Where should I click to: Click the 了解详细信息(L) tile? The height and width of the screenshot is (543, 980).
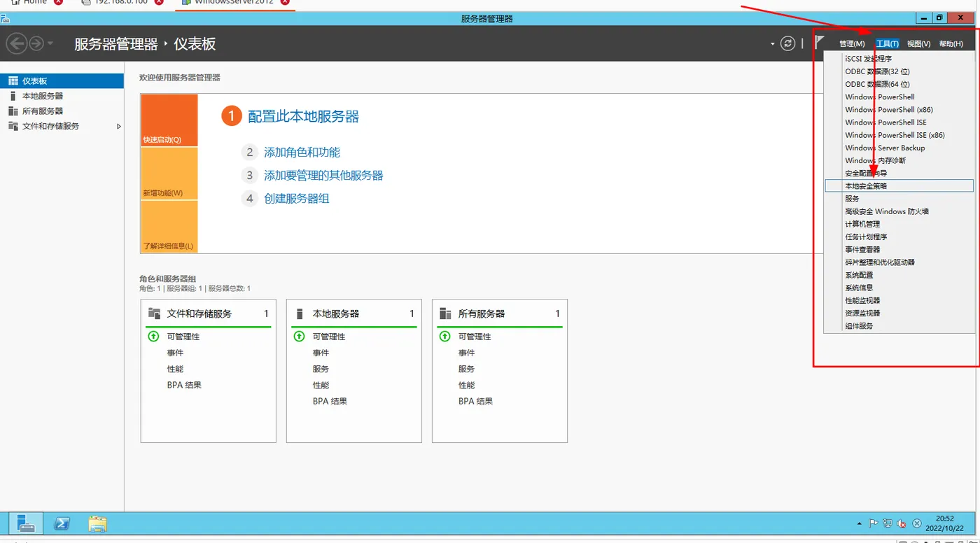tap(169, 227)
